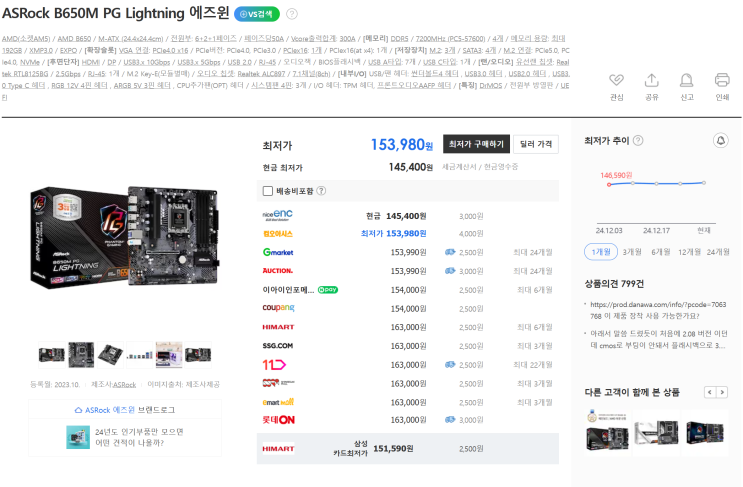Click the VS검색 compare button
The height and width of the screenshot is (487, 743).
[257, 14]
